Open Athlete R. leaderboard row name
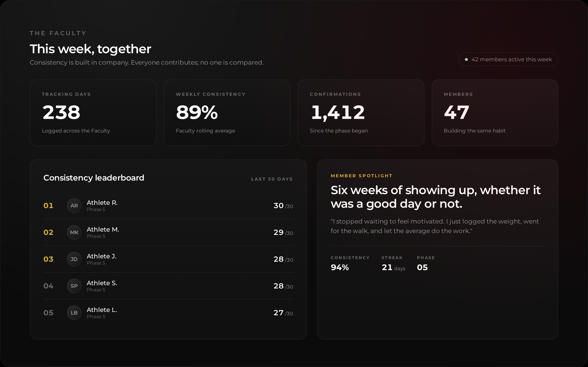Viewport: 588px width, 367px height. (102, 203)
